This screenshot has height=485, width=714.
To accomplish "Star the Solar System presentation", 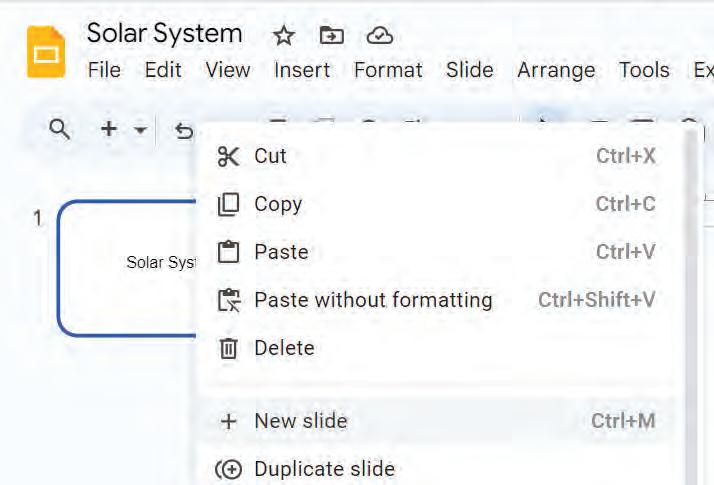I will (x=284, y=36).
